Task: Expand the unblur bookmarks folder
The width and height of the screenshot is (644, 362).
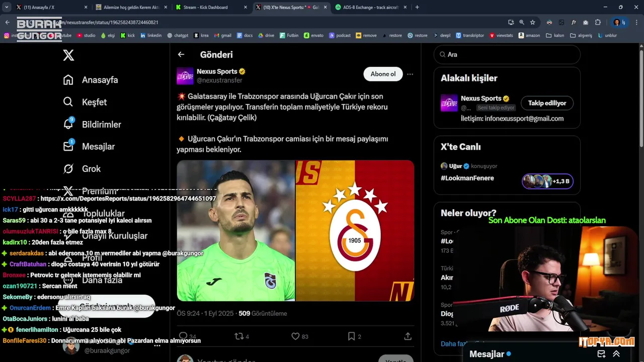Action: (x=607, y=36)
